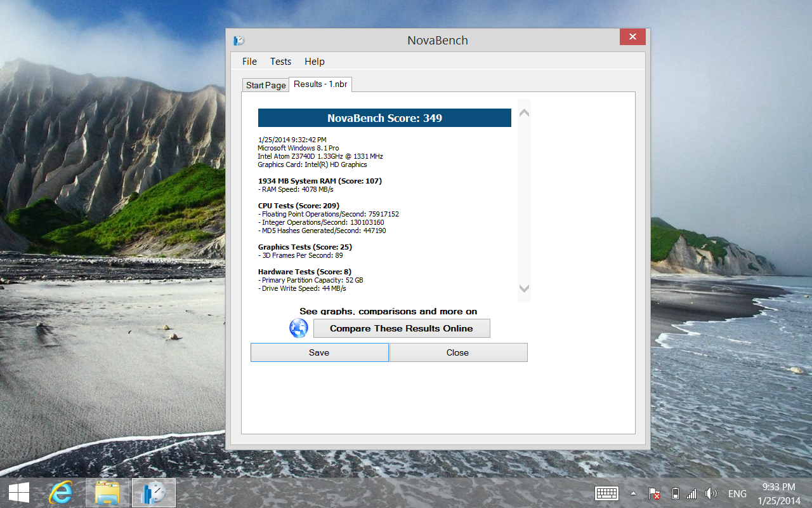Select the NovaBench icon on the taskbar
The width and height of the screenshot is (812, 508).
153,493
